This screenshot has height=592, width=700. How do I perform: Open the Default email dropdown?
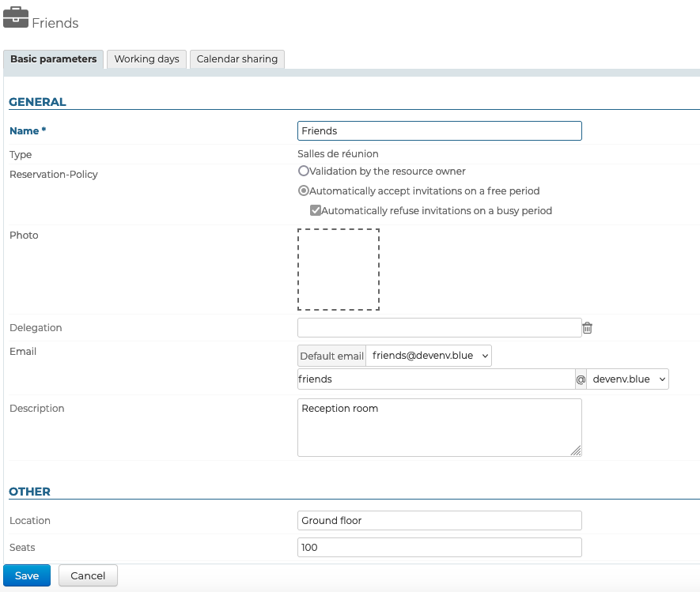[x=429, y=356]
